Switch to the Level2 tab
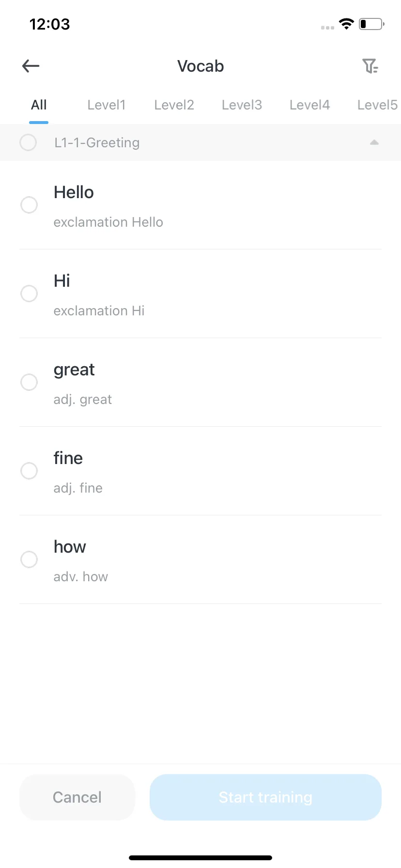This screenshot has width=401, height=868. coord(174,105)
